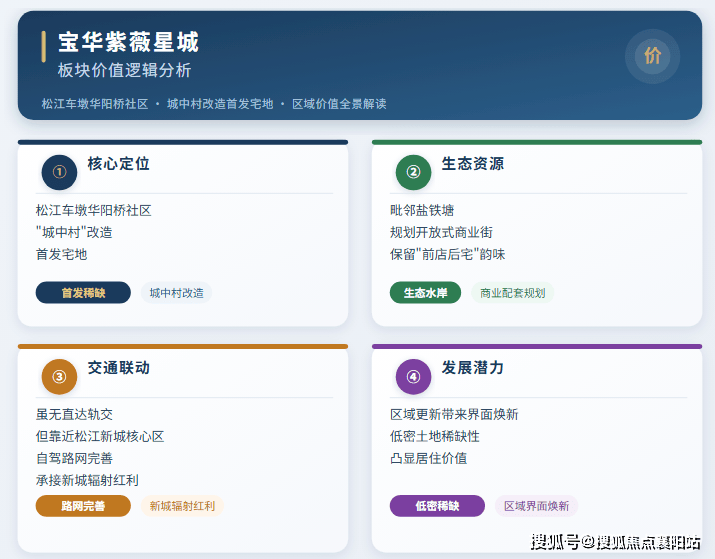Click the 毗邻盐铁塘 line
The width and height of the screenshot is (715, 559).
(x=422, y=211)
